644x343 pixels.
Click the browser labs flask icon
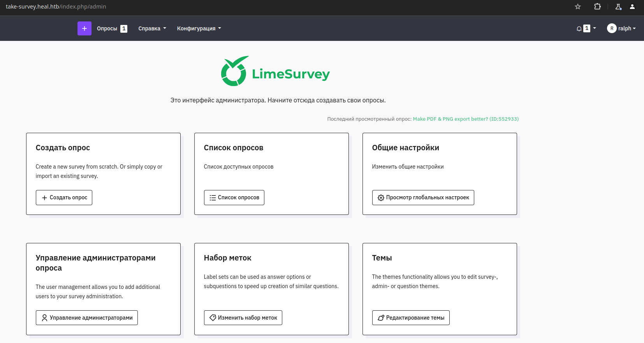618,7
